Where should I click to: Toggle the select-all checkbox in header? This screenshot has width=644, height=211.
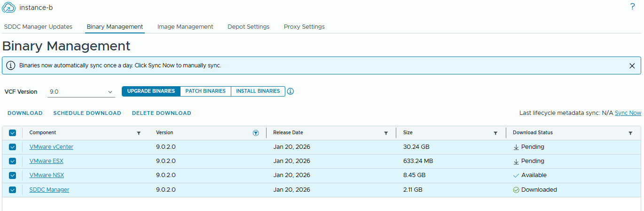tap(13, 133)
